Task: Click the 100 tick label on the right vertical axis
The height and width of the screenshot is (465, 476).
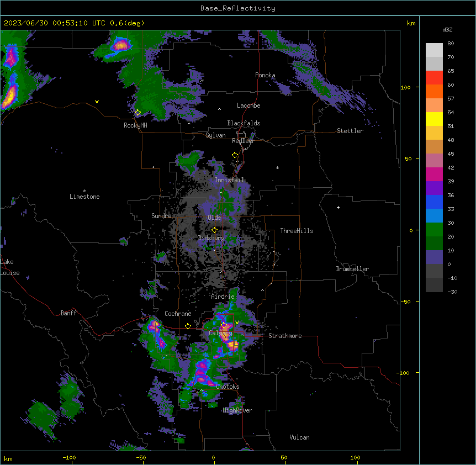Action: 405,87
